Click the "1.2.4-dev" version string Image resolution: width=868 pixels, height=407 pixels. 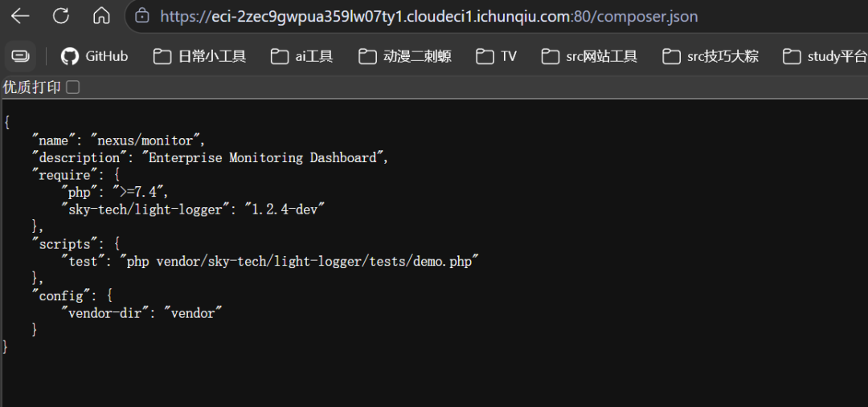pyautogui.click(x=285, y=210)
